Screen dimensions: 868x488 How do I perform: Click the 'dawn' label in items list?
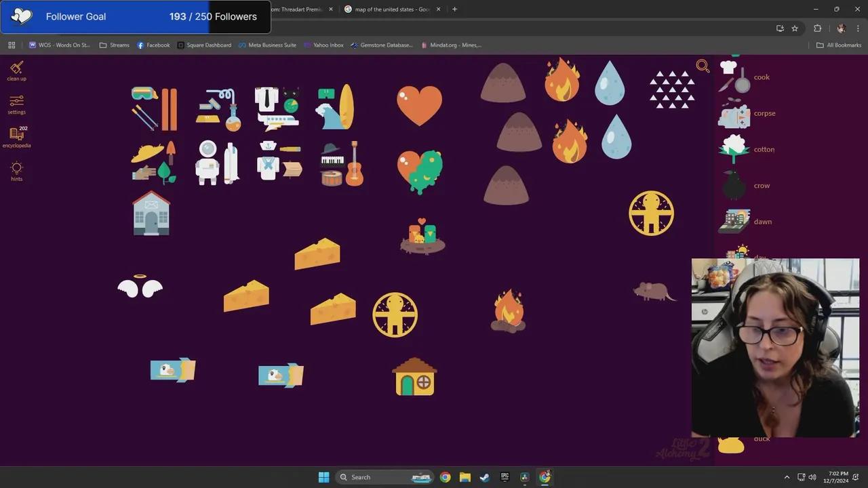(x=762, y=222)
